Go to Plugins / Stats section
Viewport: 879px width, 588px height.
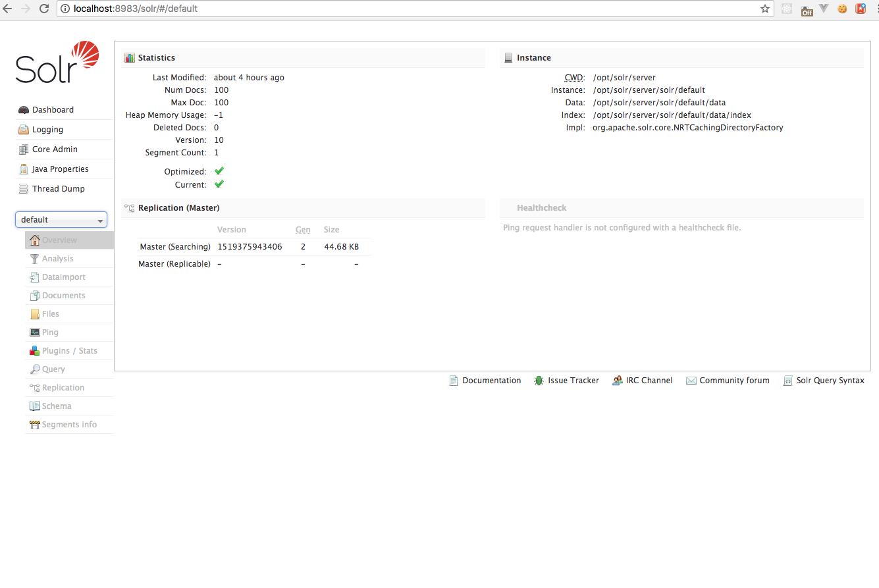(x=69, y=351)
